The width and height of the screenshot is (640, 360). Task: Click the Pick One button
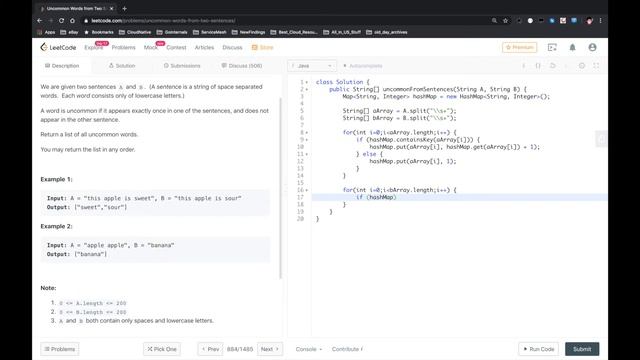[x=162, y=349]
